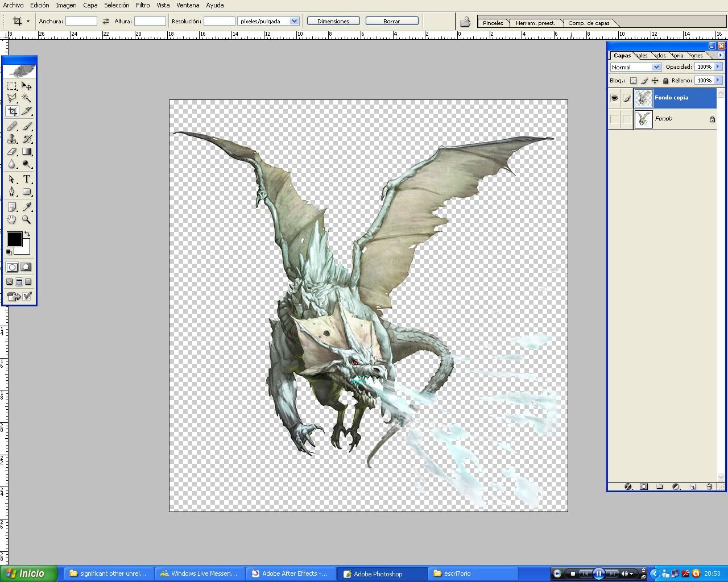Create a new layer icon
728x582 pixels.
693,487
